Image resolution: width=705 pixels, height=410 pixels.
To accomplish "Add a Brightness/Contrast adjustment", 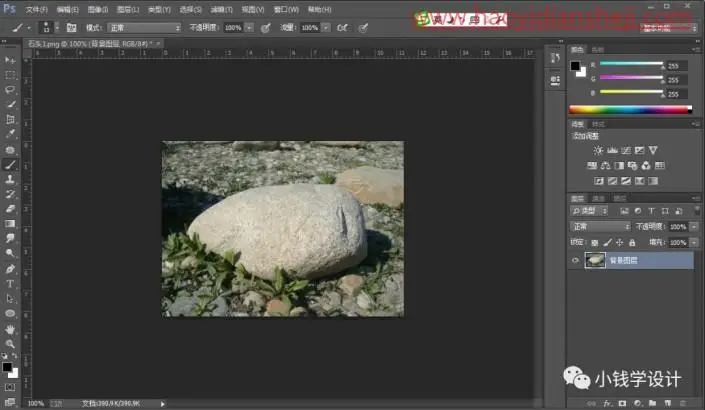I will click(598, 150).
